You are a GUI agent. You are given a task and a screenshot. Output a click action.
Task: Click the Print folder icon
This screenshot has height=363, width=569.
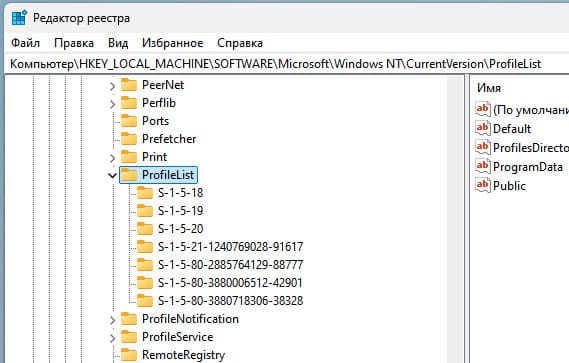(x=129, y=157)
